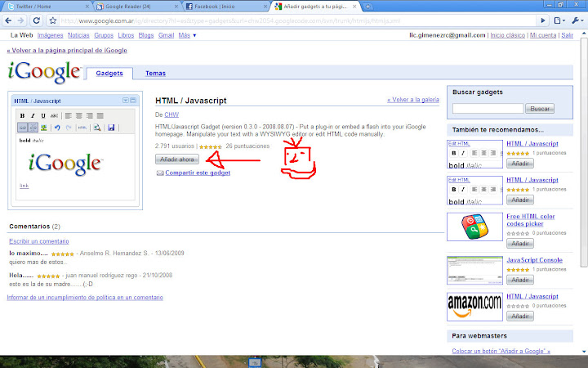
Task: Add the Amazon HTML / Javascript gadget
Action: point(520,316)
